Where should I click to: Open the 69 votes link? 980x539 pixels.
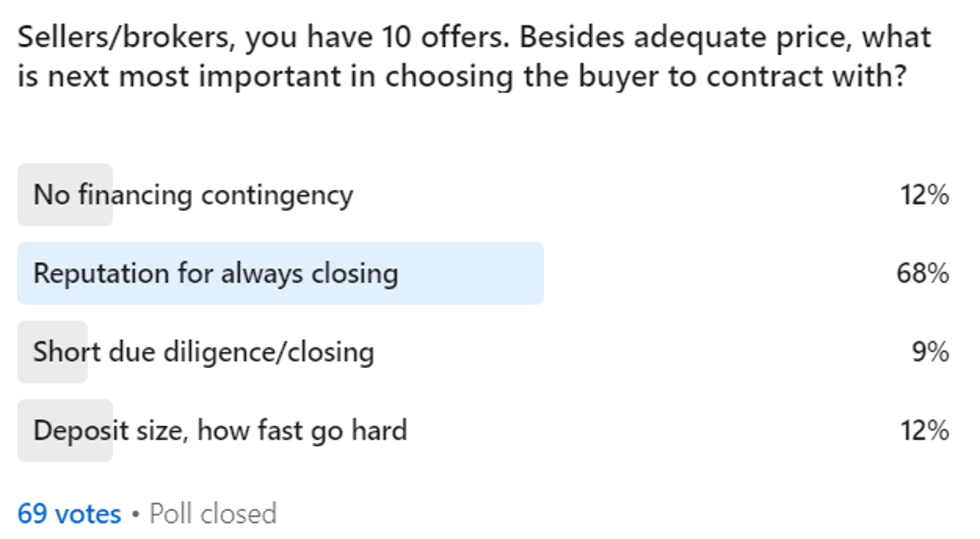tap(69, 513)
